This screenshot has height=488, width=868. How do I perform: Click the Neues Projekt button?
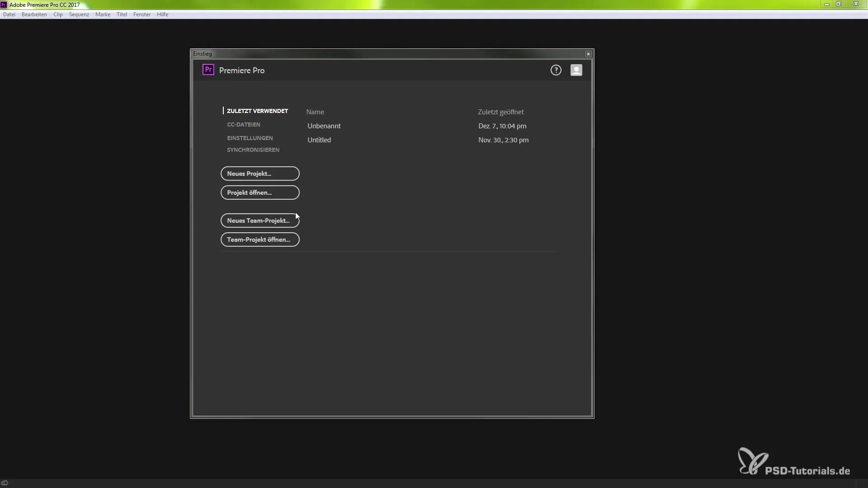coord(260,174)
